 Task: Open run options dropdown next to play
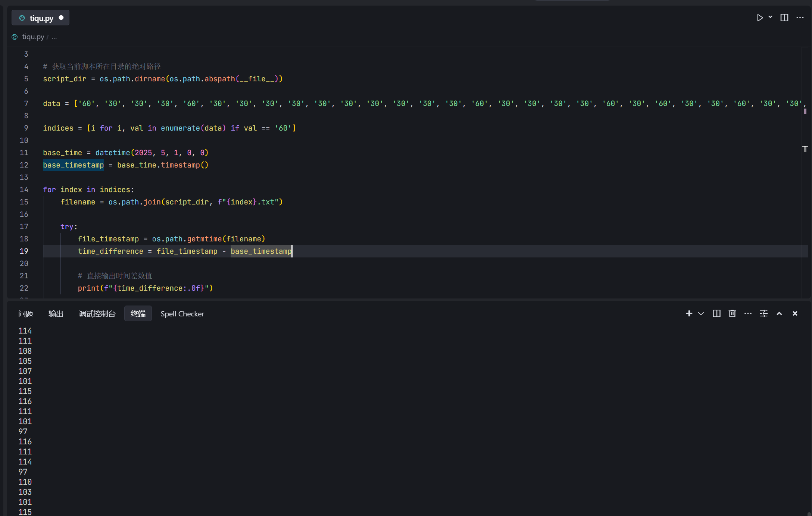(770, 17)
